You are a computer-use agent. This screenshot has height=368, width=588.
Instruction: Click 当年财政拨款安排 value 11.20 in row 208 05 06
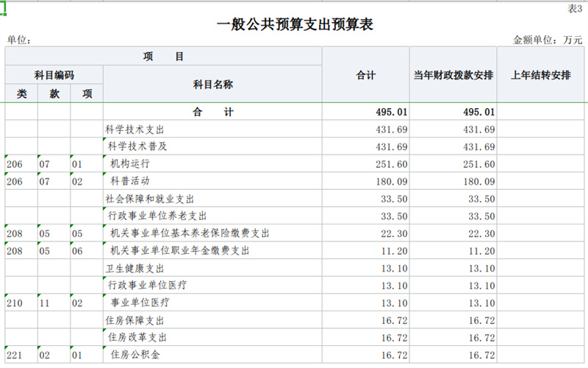tap(481, 251)
